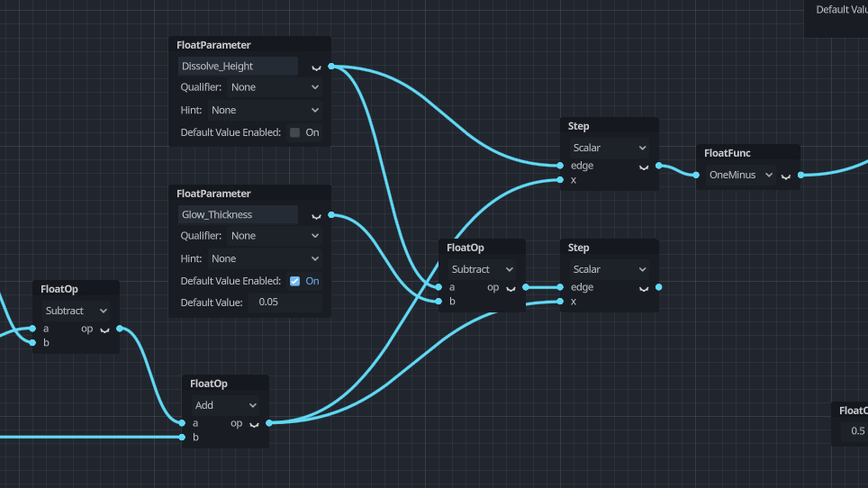
Task: Open the OneMinus function dropdown
Action: tap(741, 175)
